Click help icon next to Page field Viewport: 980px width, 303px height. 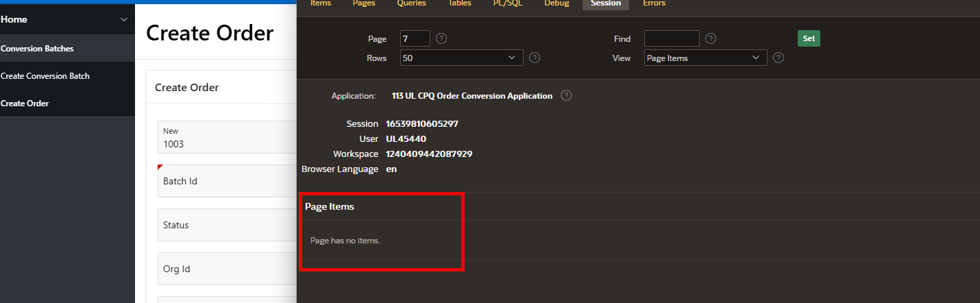pyautogui.click(x=441, y=38)
